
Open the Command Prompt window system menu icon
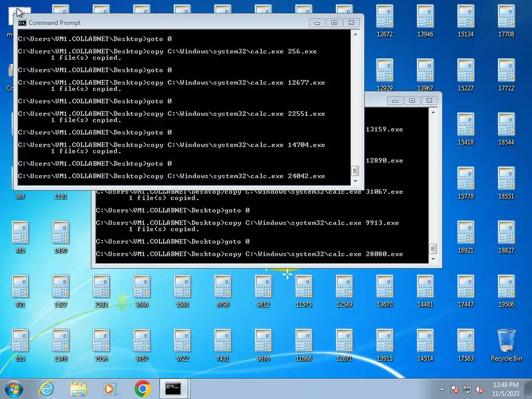(22, 23)
